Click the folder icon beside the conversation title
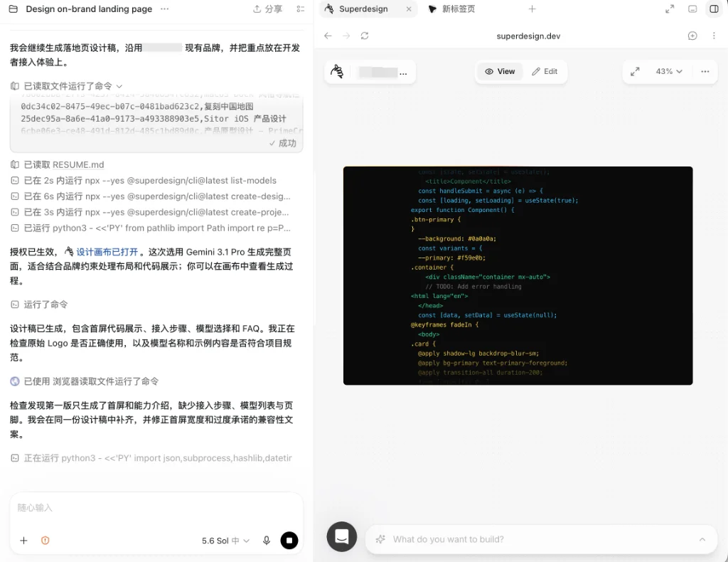 [x=14, y=9]
